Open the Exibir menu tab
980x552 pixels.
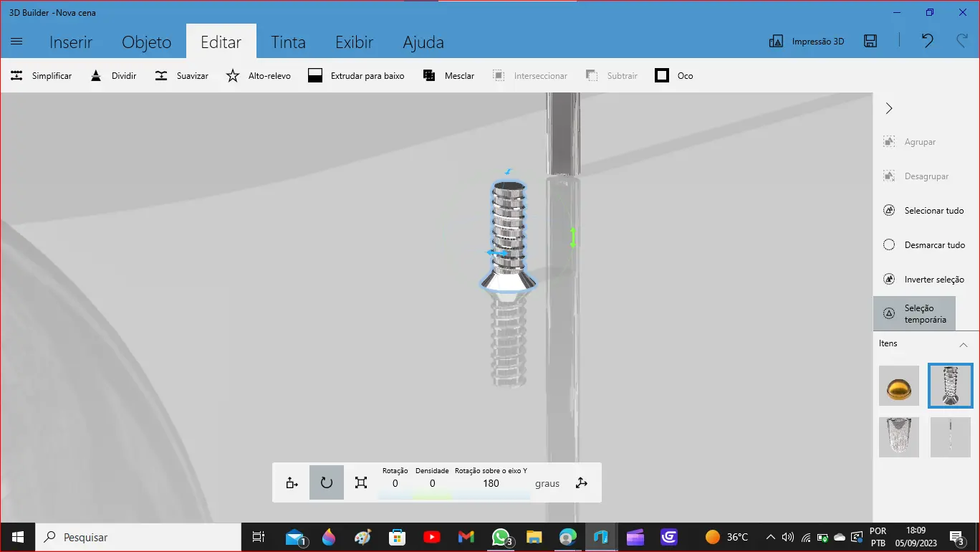tap(354, 42)
